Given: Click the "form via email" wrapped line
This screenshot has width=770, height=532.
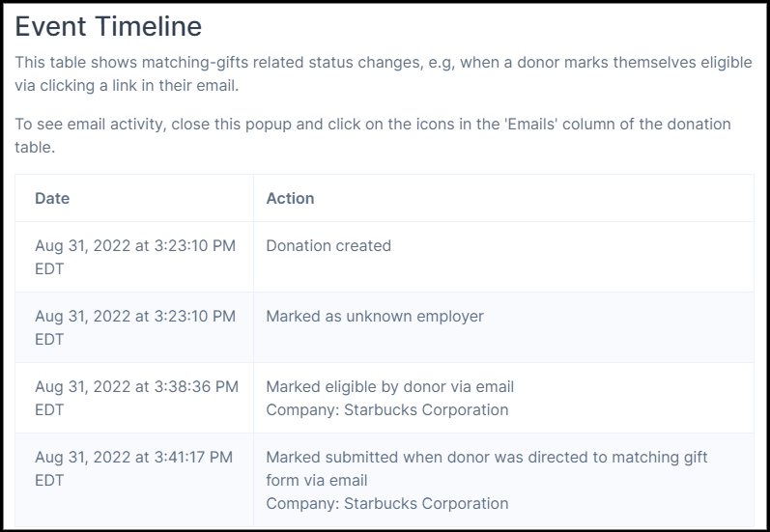Looking at the screenshot, I should tap(317, 480).
